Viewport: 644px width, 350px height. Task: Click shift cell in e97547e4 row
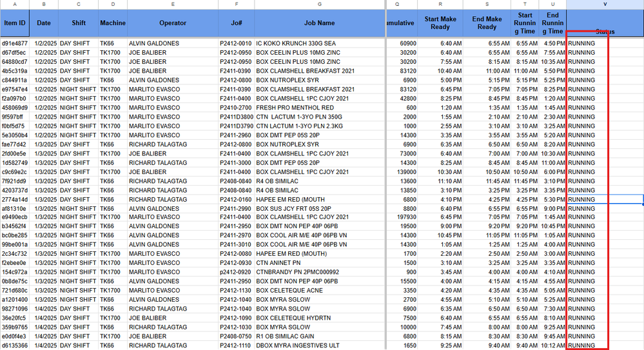[79, 89]
